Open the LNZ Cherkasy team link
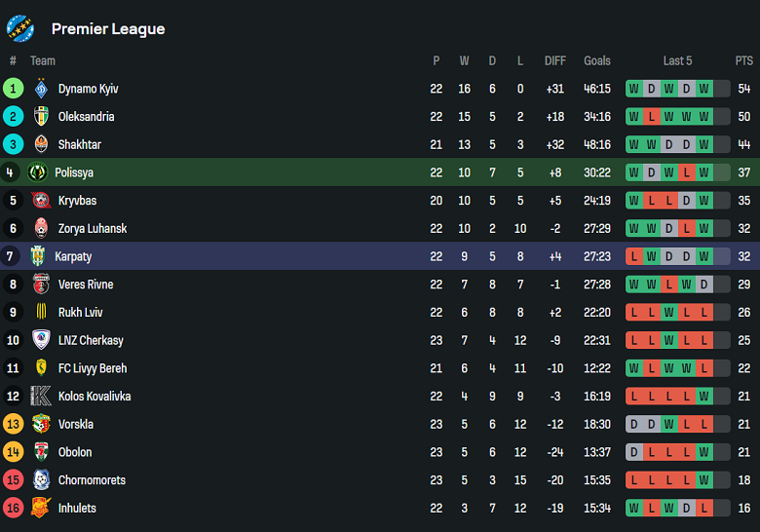 click(90, 341)
